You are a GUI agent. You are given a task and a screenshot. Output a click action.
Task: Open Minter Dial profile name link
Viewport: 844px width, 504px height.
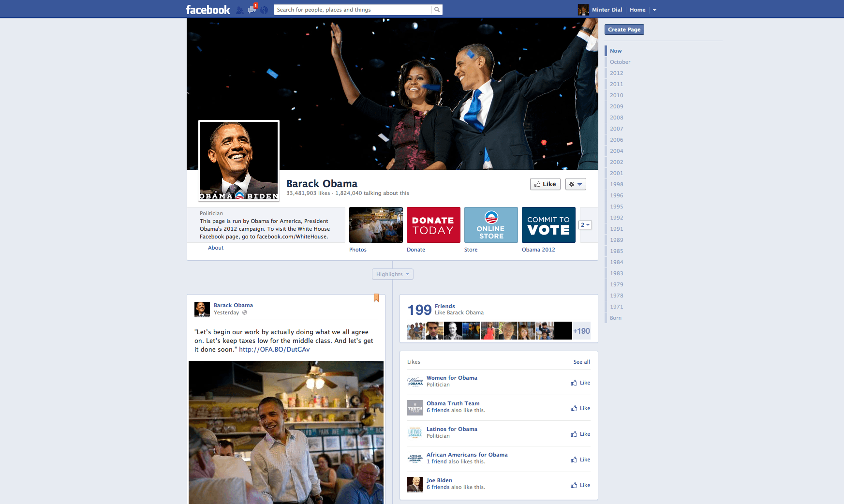[x=607, y=10]
